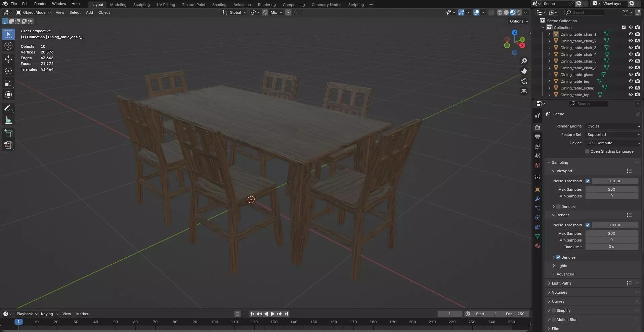Toggle X-ray display in viewport

click(x=491, y=12)
